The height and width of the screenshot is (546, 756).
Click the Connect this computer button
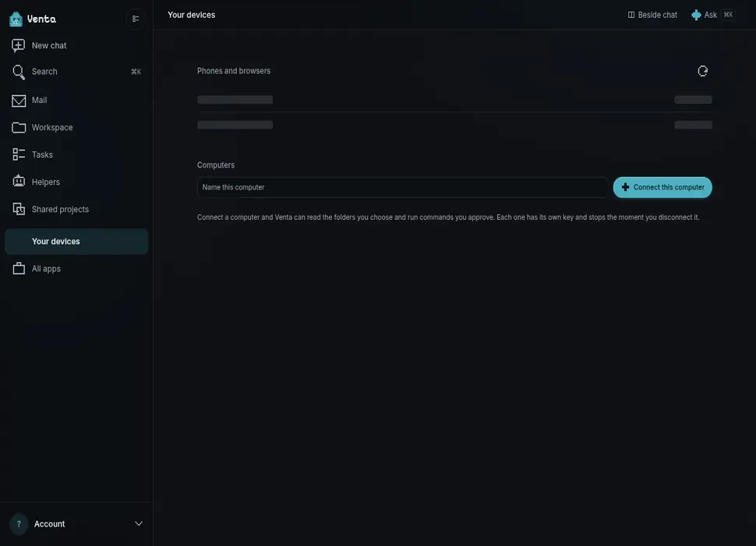click(x=662, y=187)
